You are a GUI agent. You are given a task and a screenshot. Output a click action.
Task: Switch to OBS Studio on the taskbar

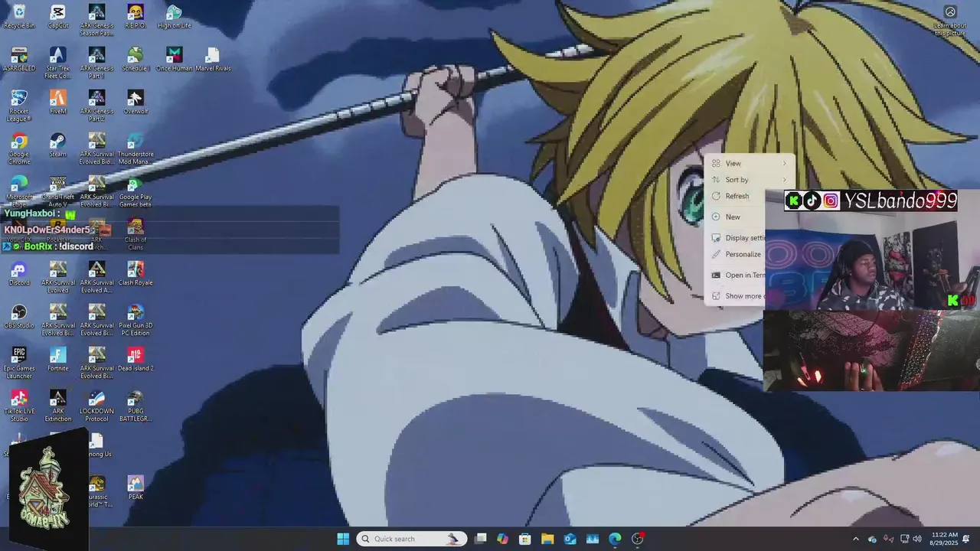tap(638, 539)
